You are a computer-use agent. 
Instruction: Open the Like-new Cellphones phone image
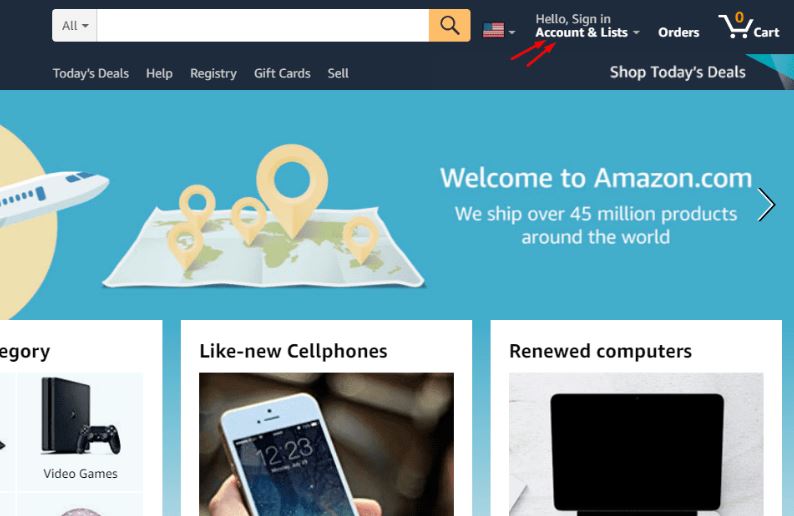click(326, 445)
